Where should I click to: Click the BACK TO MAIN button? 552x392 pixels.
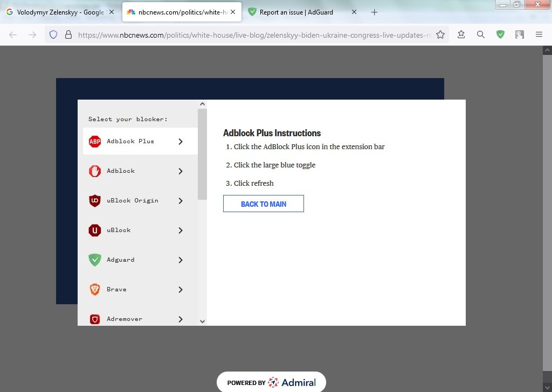pos(263,204)
